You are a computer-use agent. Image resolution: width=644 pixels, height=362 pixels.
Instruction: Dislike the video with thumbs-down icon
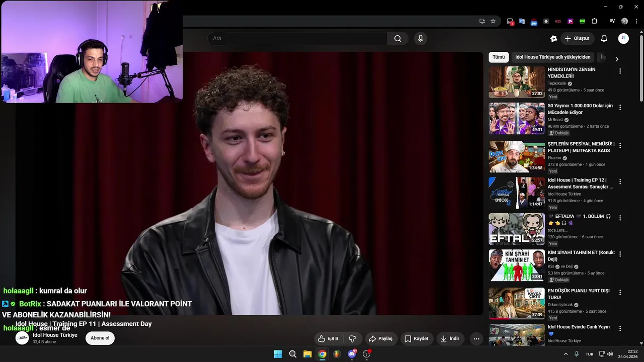[352, 339]
